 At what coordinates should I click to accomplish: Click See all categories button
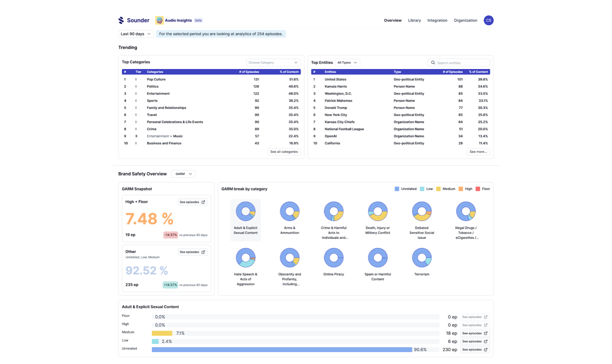[x=284, y=152]
